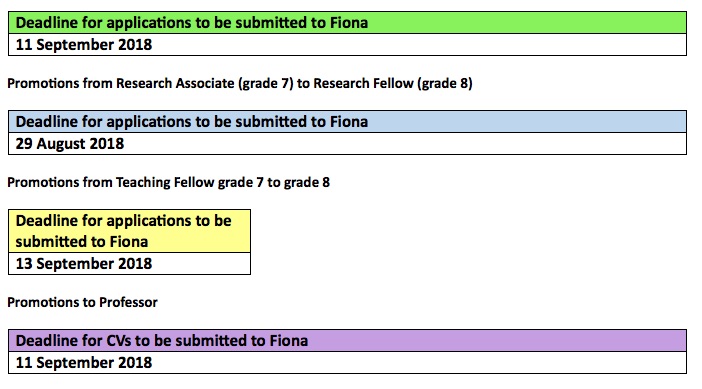Click the 13 September 2018 date cell
Viewport: 702px width, 389px height.
[x=129, y=264]
